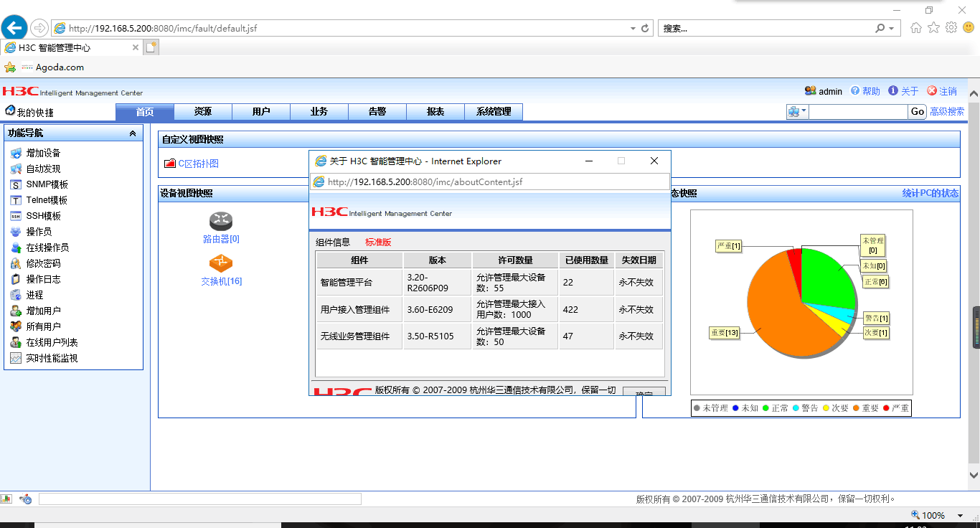
Task: Open the Telnet模板 icon
Action: [16, 200]
